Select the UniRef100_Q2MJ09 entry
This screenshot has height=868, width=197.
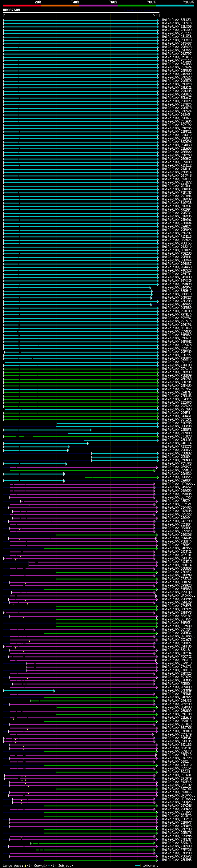[176, 30]
